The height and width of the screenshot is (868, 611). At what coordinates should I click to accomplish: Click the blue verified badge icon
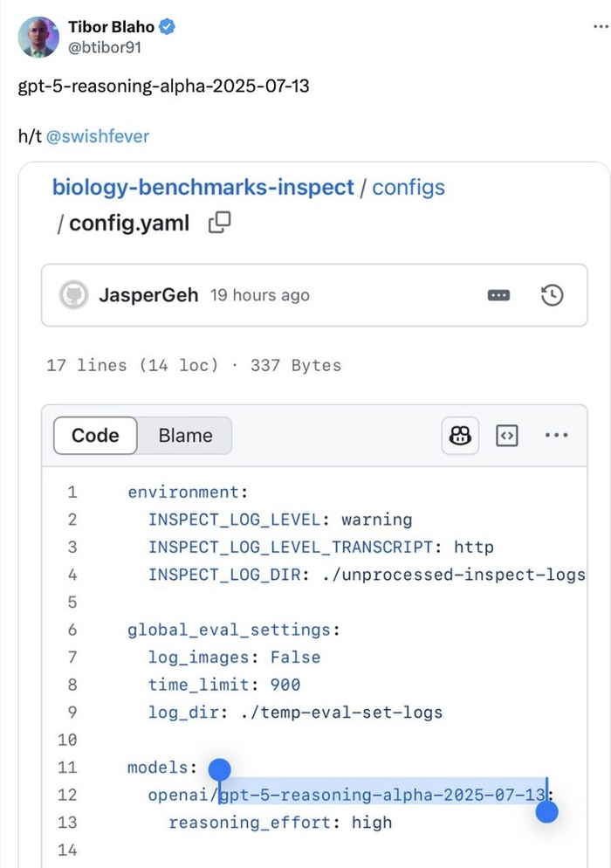coord(167,27)
